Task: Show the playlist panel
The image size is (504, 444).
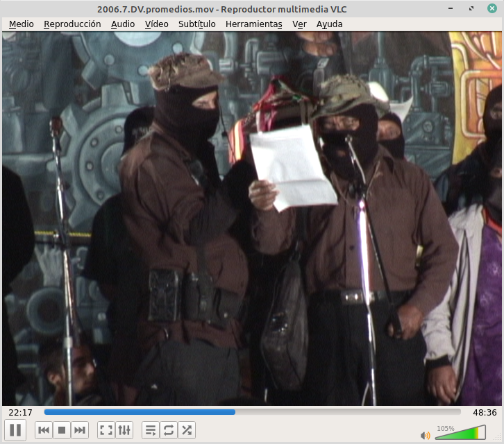Action: click(150, 430)
